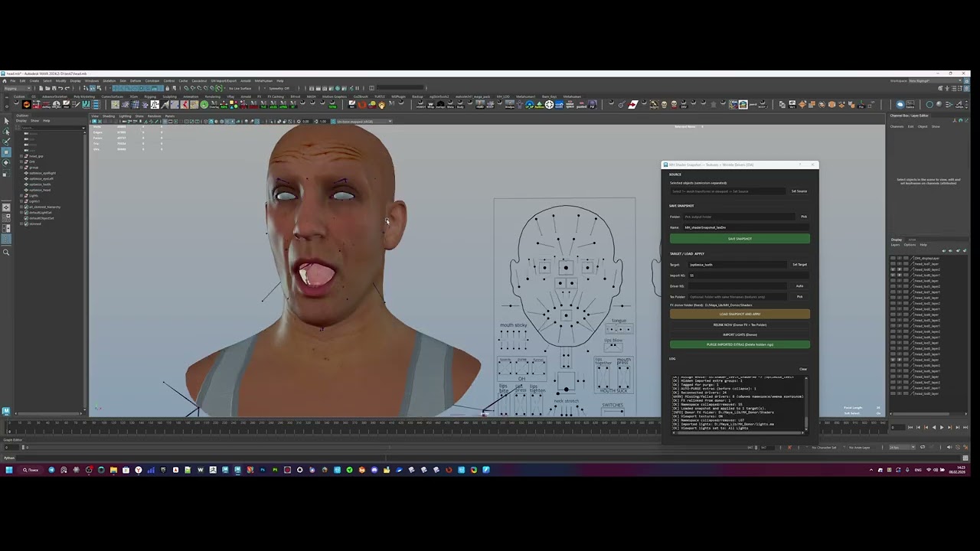Image resolution: width=980 pixels, height=551 pixels.
Task: Open the Deform menu
Action: pos(136,81)
